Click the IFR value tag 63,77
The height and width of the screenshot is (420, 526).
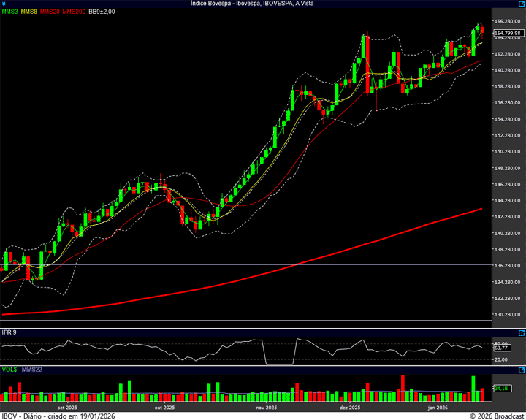coord(501,348)
